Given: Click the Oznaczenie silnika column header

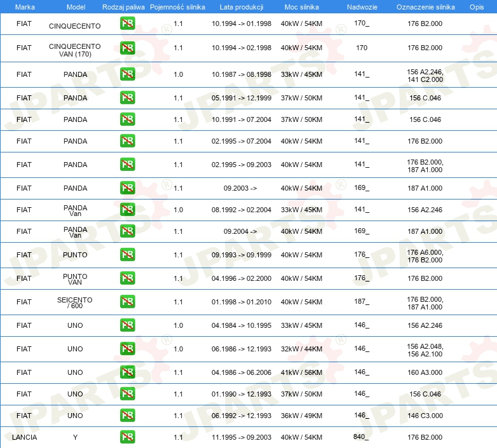Looking at the screenshot, I should [425, 7].
